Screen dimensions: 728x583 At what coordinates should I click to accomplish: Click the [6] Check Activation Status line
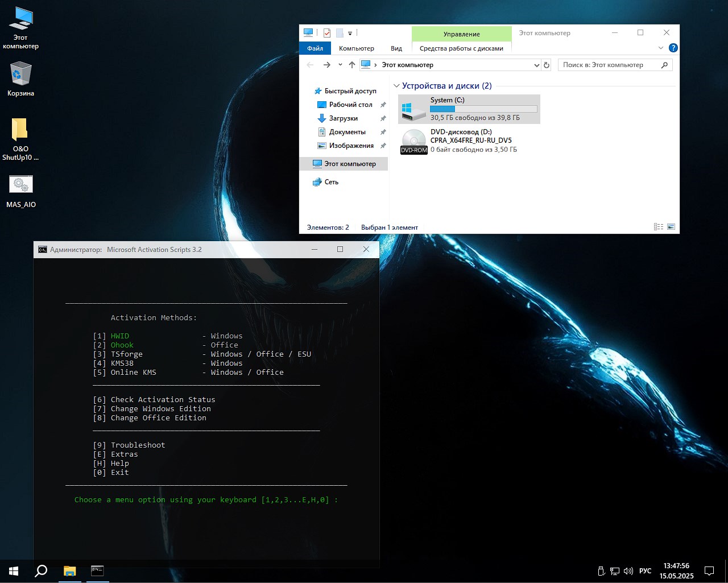pyautogui.click(x=154, y=400)
